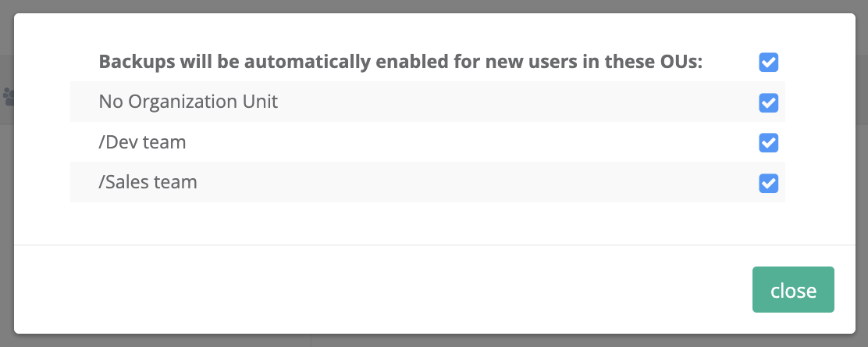Viewport: 868px width, 347px height.
Task: Toggle the header checkbox for all OUs
Action: pyautogui.click(x=769, y=63)
